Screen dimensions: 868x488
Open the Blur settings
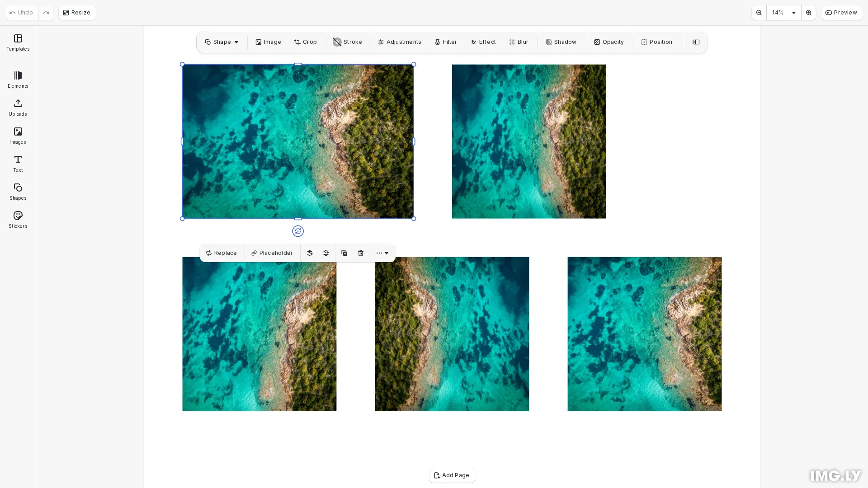(519, 42)
